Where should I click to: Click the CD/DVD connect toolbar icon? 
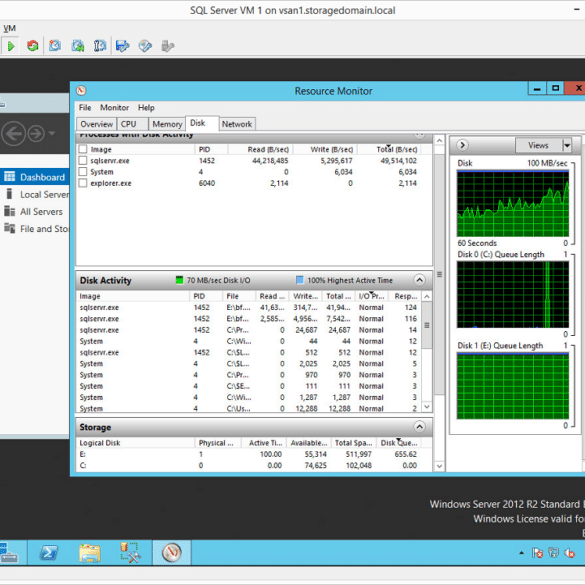145,46
